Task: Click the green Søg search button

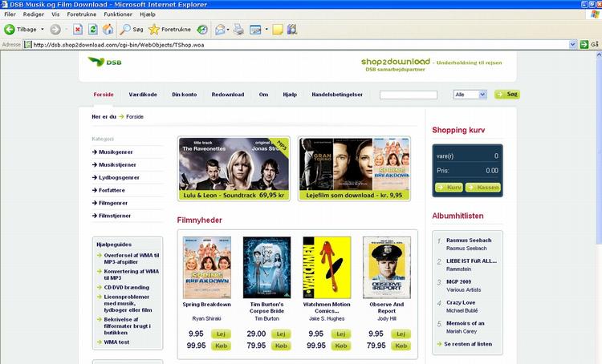Action: tap(507, 94)
